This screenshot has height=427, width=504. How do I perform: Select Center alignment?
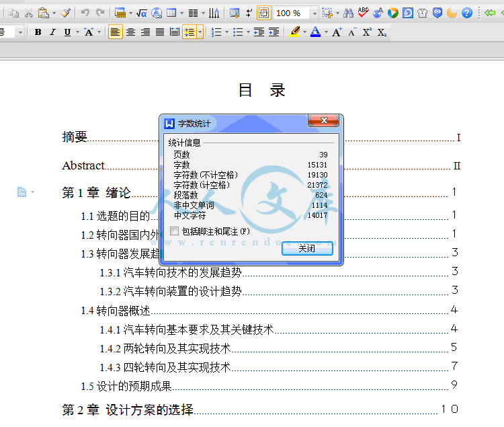[x=130, y=32]
